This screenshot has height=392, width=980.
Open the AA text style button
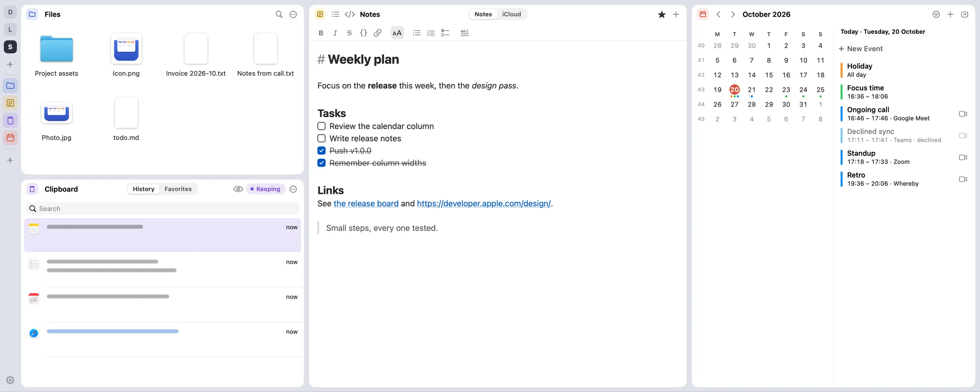click(x=397, y=33)
